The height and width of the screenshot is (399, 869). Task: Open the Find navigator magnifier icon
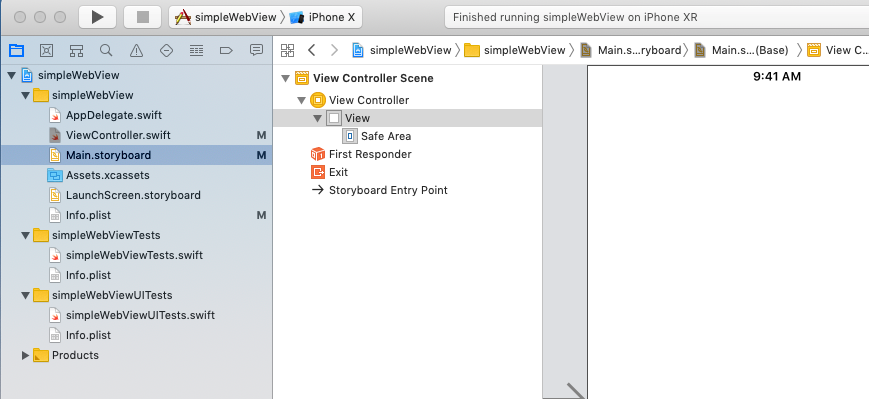click(x=106, y=51)
